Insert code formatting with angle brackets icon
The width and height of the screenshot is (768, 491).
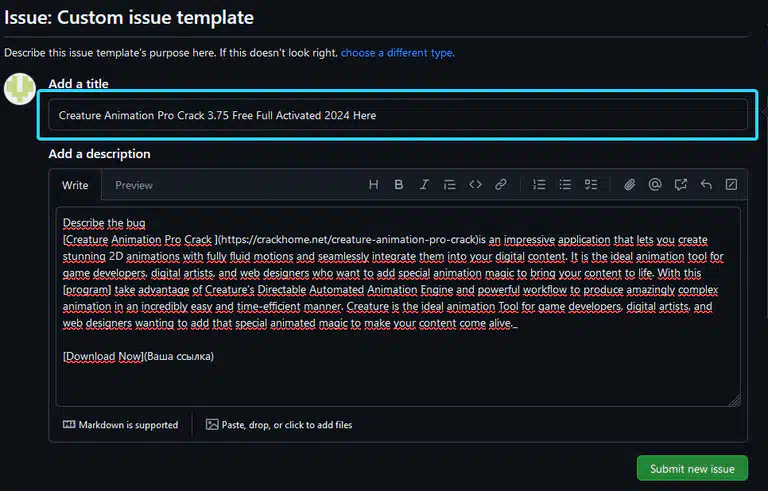475,185
